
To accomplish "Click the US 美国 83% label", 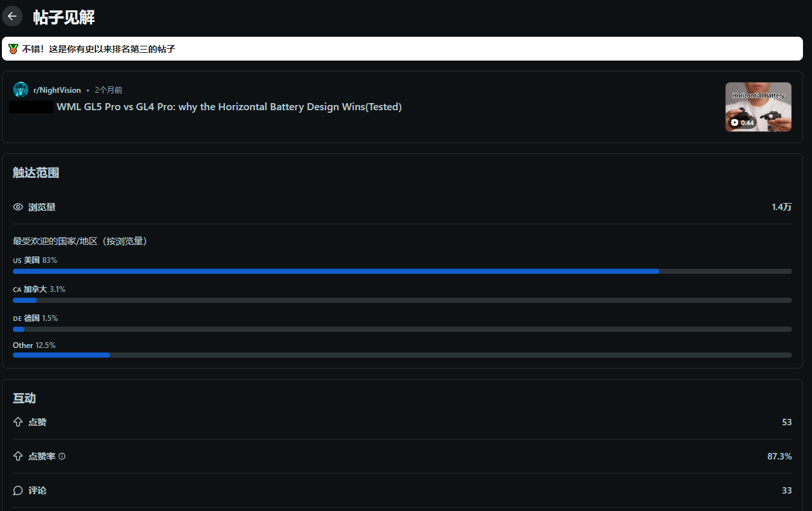I will click(x=35, y=260).
